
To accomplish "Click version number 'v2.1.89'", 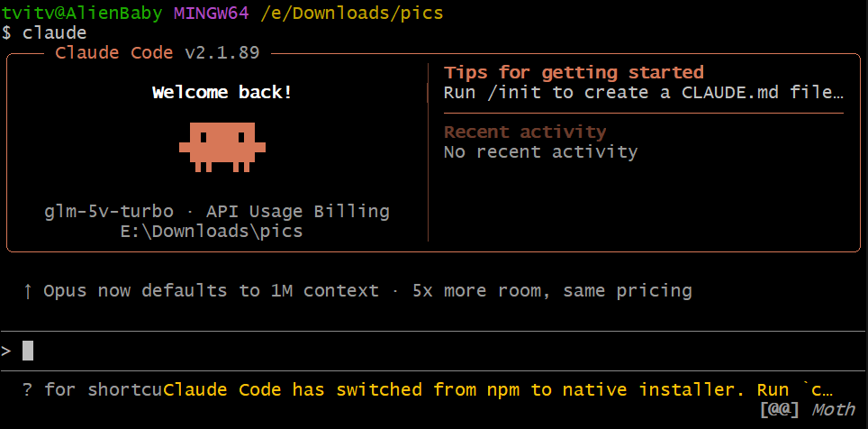I will (x=222, y=53).
